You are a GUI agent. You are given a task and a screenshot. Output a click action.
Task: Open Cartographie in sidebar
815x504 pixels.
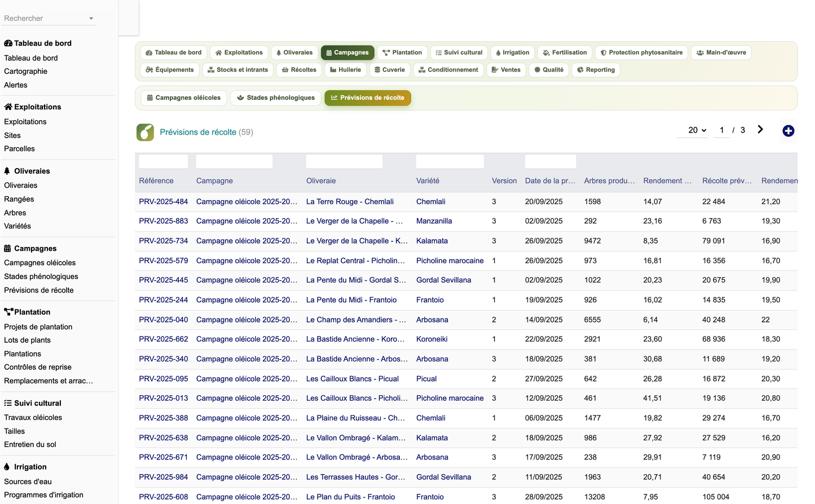point(25,72)
